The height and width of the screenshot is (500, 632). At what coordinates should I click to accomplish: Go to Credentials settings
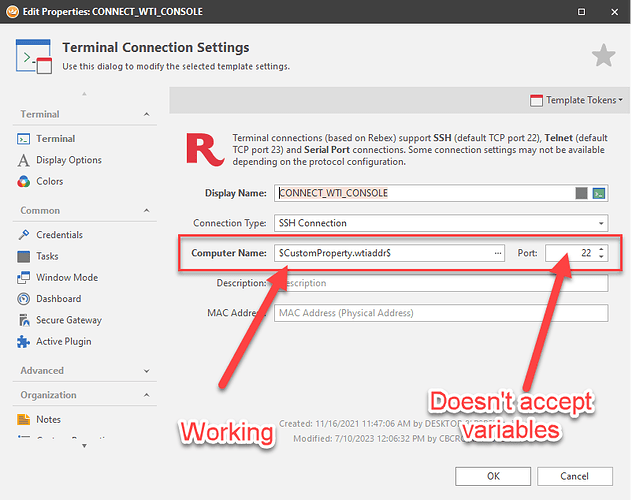coord(59,235)
